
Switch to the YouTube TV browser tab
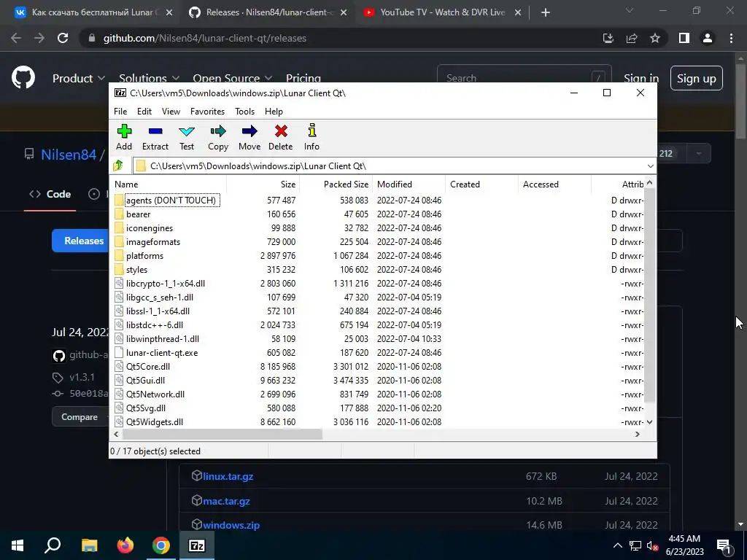coord(442,12)
